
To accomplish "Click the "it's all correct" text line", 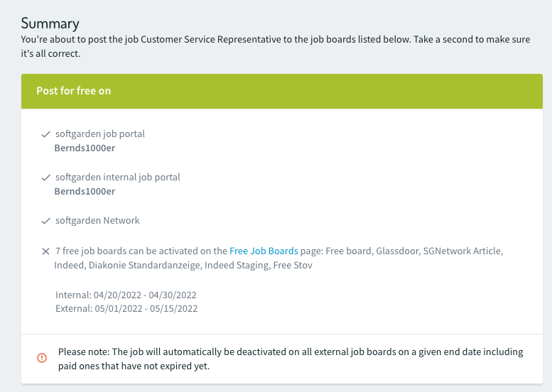I will 50,53.
